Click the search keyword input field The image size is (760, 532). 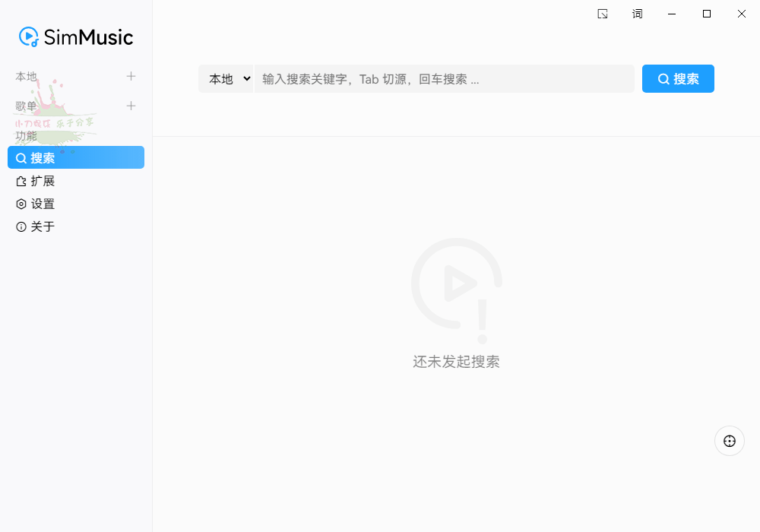441,78
